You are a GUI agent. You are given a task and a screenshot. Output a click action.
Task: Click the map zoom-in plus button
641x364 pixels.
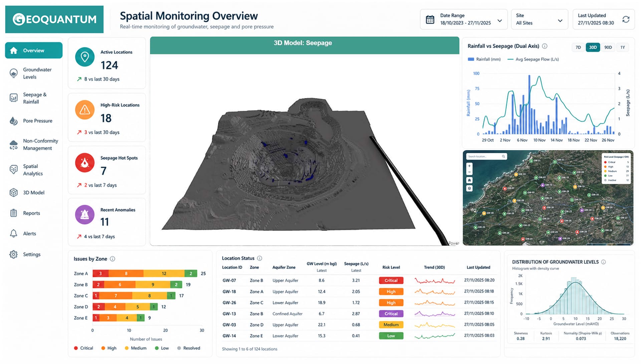coord(469,166)
